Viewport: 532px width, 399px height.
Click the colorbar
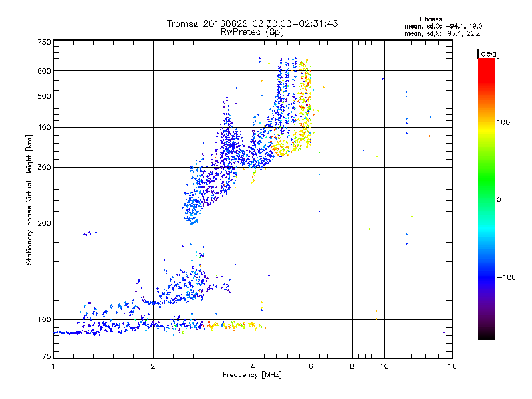(487, 198)
